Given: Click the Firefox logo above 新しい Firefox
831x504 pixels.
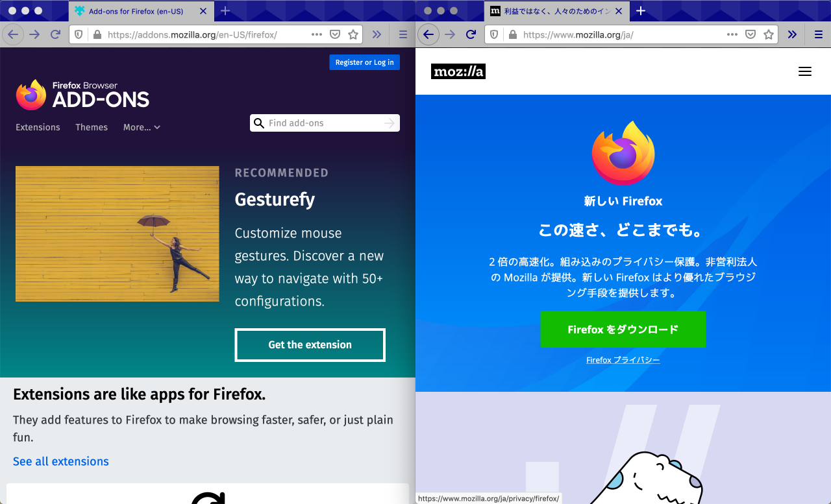Looking at the screenshot, I should (x=623, y=154).
